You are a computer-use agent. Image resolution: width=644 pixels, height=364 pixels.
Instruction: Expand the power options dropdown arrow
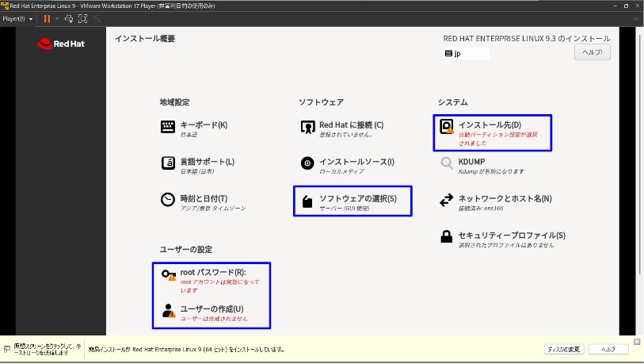coord(57,19)
